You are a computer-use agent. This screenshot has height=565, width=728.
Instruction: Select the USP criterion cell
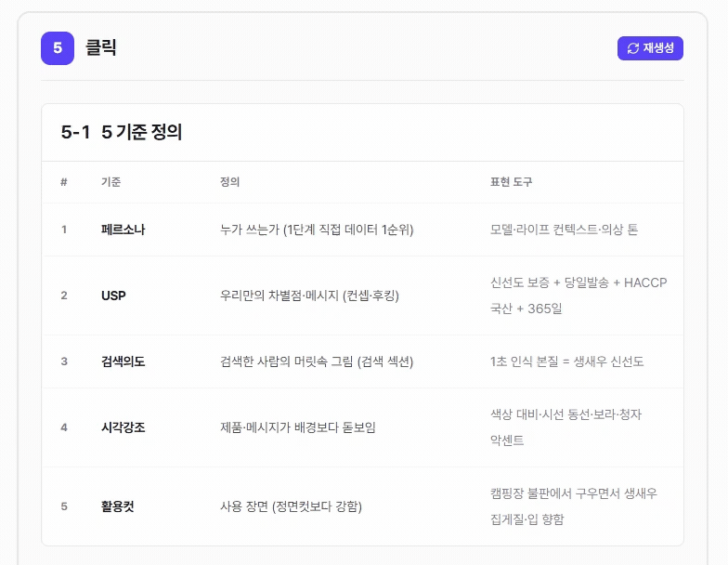[113, 296]
